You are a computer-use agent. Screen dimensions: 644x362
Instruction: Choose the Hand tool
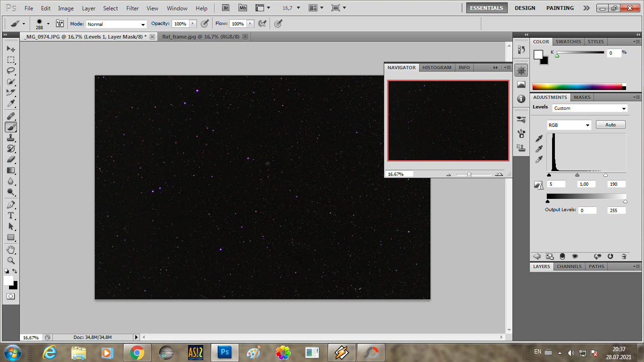pos(10,249)
